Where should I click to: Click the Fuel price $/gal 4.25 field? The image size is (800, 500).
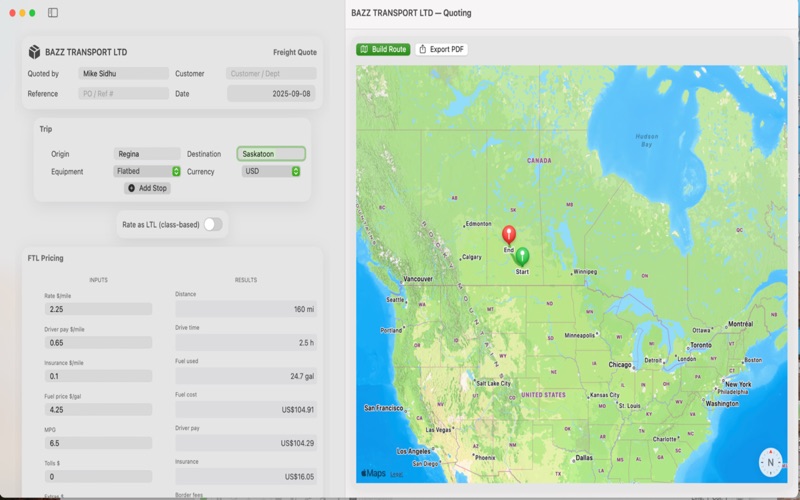(98, 410)
